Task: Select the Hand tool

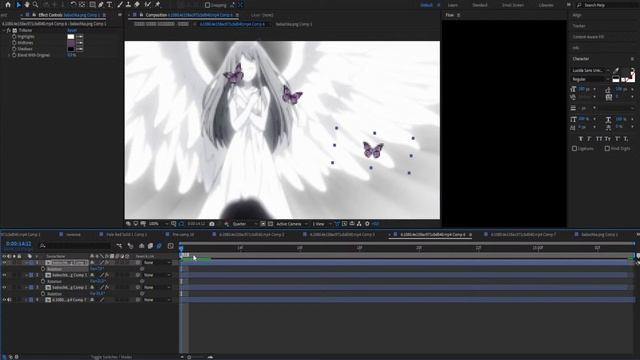Action: (x=27, y=4)
